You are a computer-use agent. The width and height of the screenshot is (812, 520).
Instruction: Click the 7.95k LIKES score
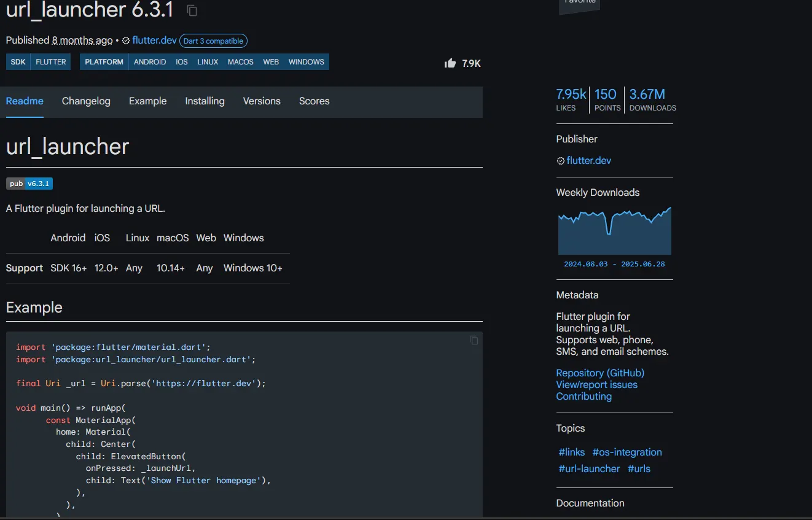point(571,99)
